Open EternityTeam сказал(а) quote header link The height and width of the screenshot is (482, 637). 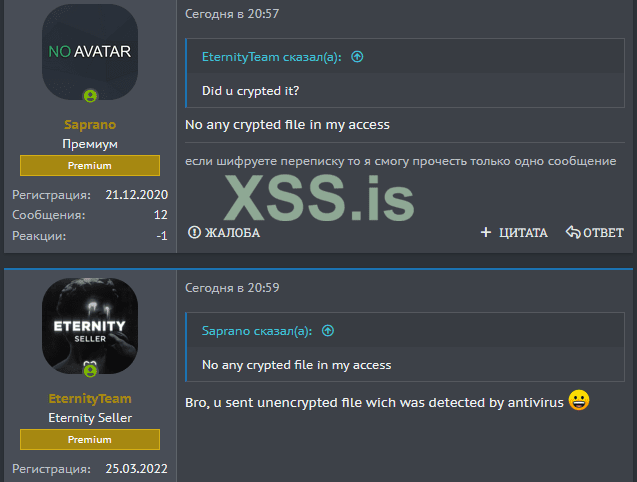pos(271,57)
